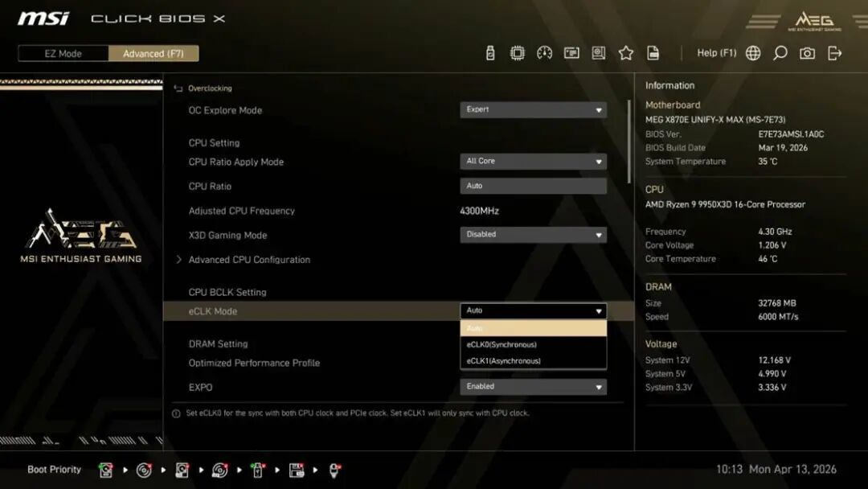The height and width of the screenshot is (489, 868).
Task: Select floppy disk boot priority icon
Action: click(x=297, y=471)
